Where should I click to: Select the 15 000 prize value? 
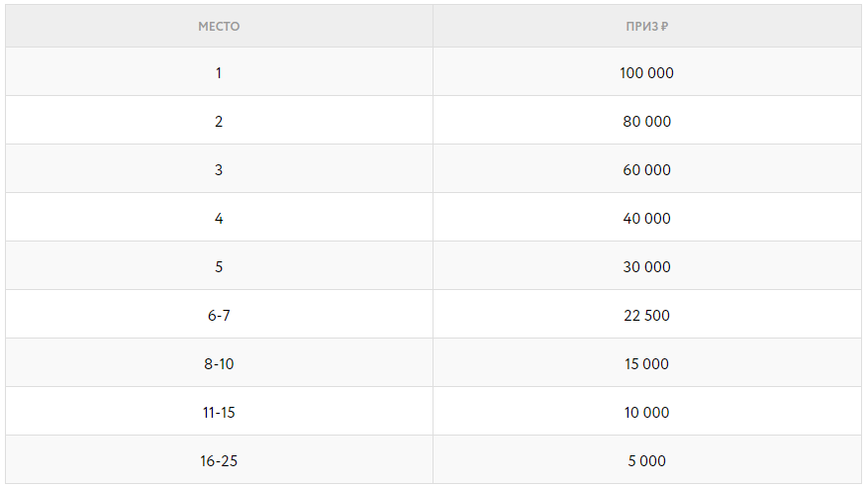tap(646, 364)
